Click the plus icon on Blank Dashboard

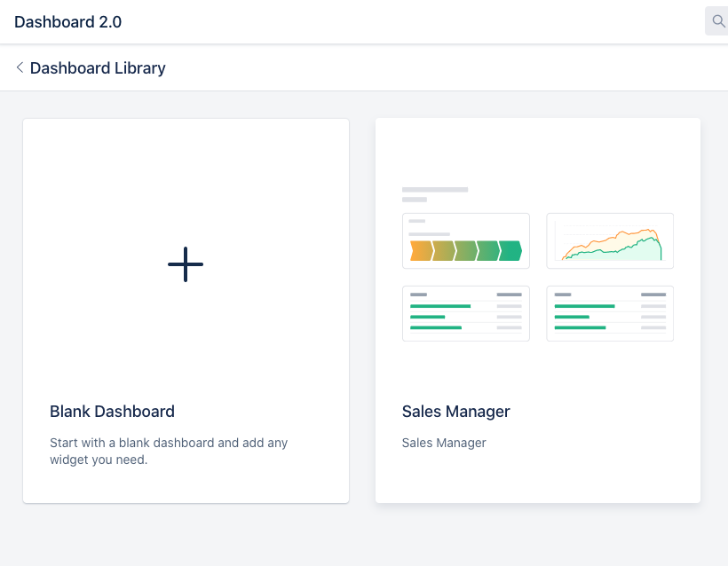pos(186,264)
